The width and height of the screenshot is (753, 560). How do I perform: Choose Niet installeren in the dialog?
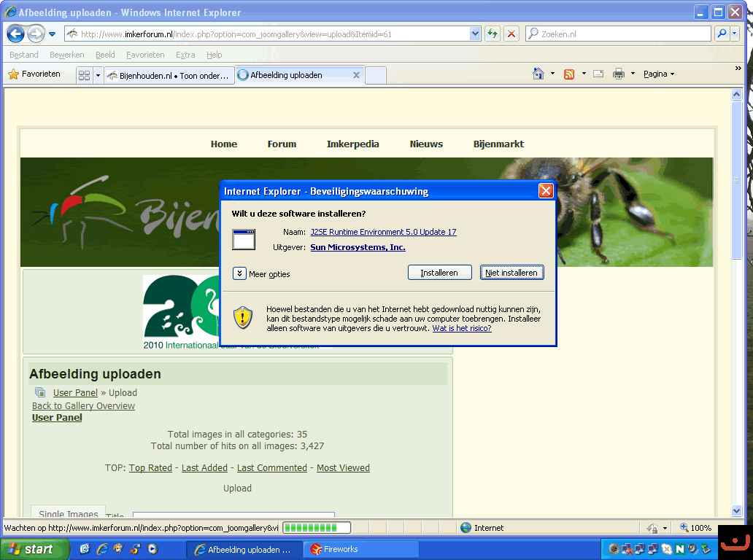click(511, 273)
